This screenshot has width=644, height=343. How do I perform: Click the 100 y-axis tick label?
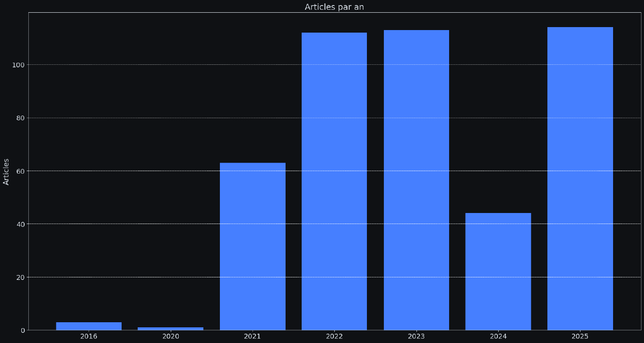19,65
